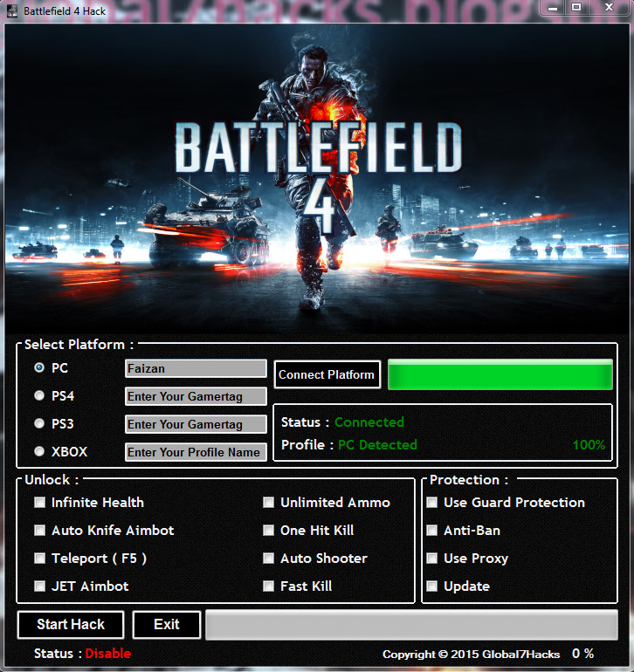Tick the One Hit Kill checkbox
Image resolution: width=634 pixels, height=672 pixels.
268,530
